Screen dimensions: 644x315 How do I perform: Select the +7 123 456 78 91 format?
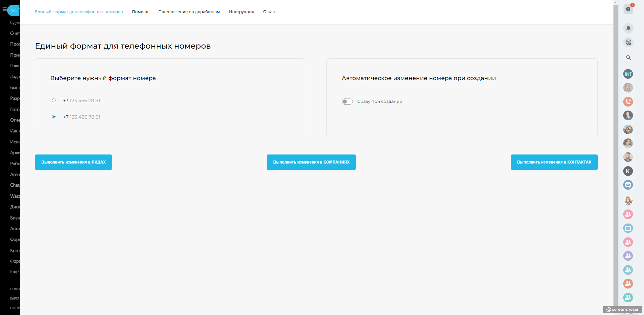point(54,117)
